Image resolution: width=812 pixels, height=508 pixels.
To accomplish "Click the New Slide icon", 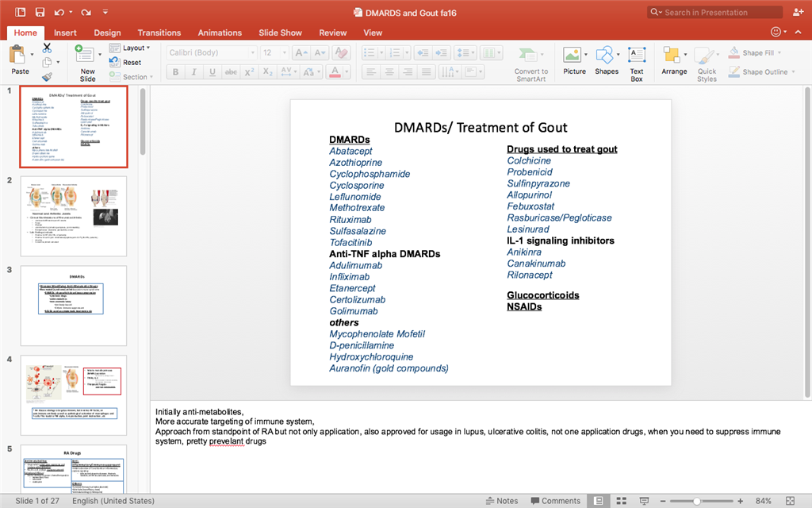I will point(84,54).
